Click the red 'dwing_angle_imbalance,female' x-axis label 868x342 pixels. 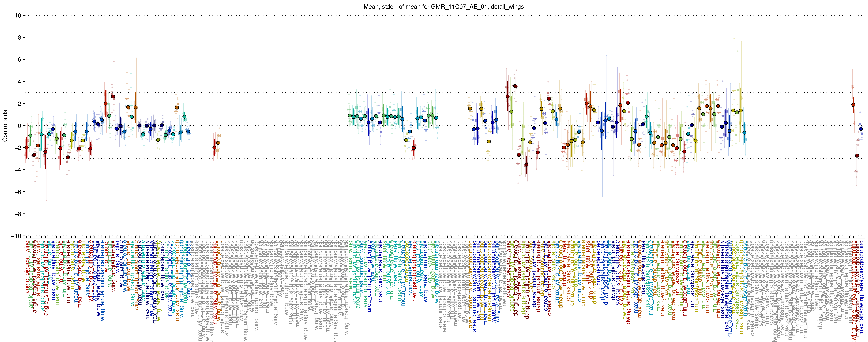(628, 282)
